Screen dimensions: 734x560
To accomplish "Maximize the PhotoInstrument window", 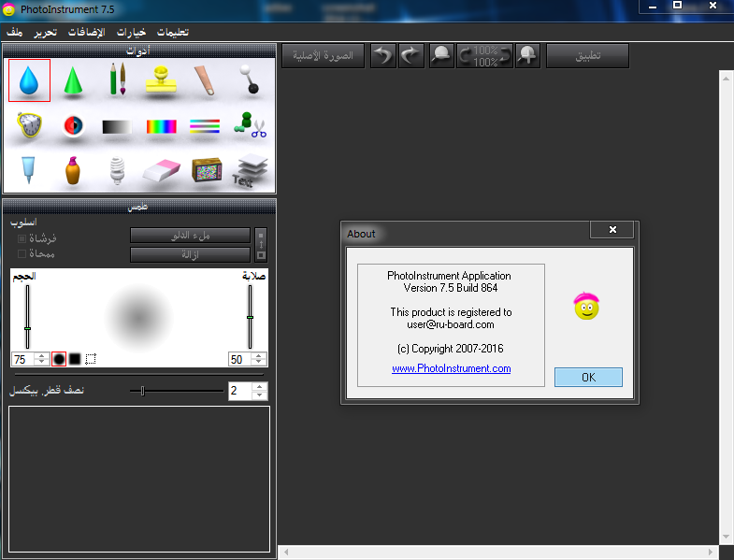I will tap(677, 6).
